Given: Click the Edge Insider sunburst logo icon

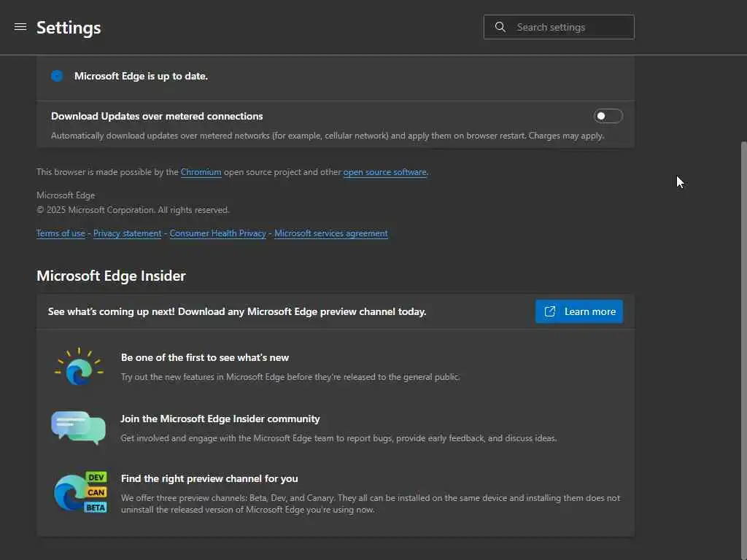Looking at the screenshot, I should [x=78, y=367].
